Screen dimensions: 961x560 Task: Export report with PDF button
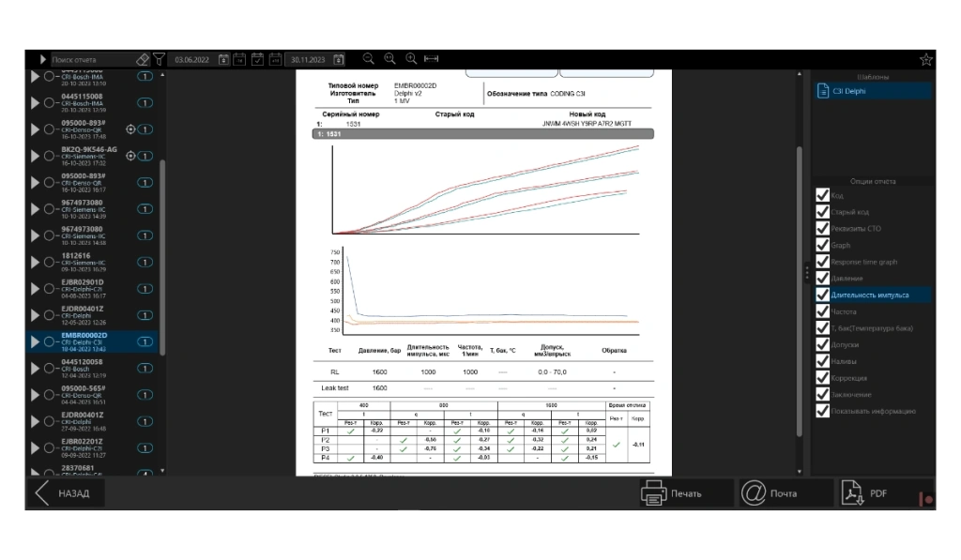(877, 493)
